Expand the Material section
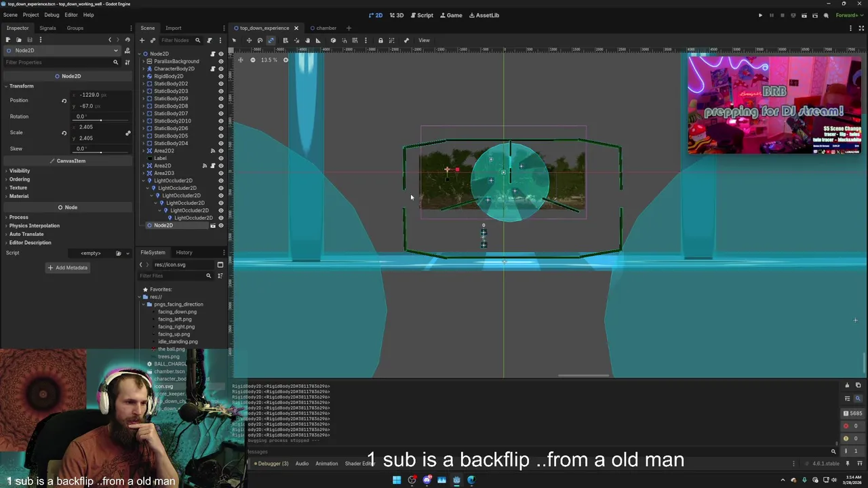Viewport: 868px width, 488px height. click(x=18, y=196)
